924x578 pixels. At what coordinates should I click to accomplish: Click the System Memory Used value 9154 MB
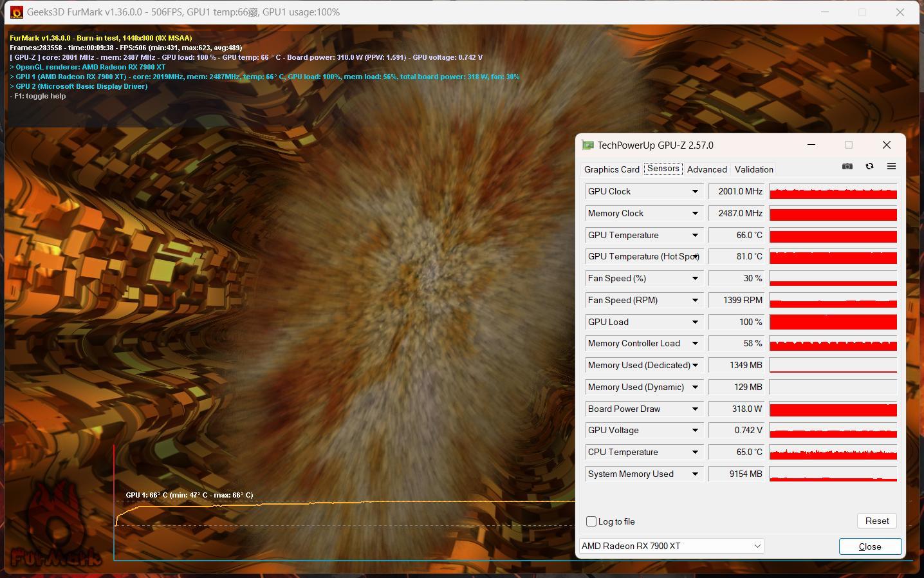tap(736, 474)
